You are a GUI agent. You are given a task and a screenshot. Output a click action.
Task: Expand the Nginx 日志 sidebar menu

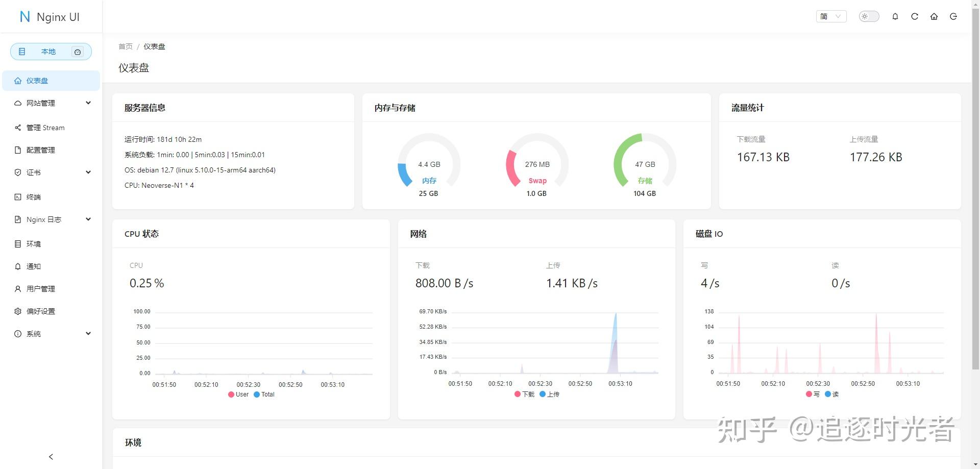(x=42, y=219)
